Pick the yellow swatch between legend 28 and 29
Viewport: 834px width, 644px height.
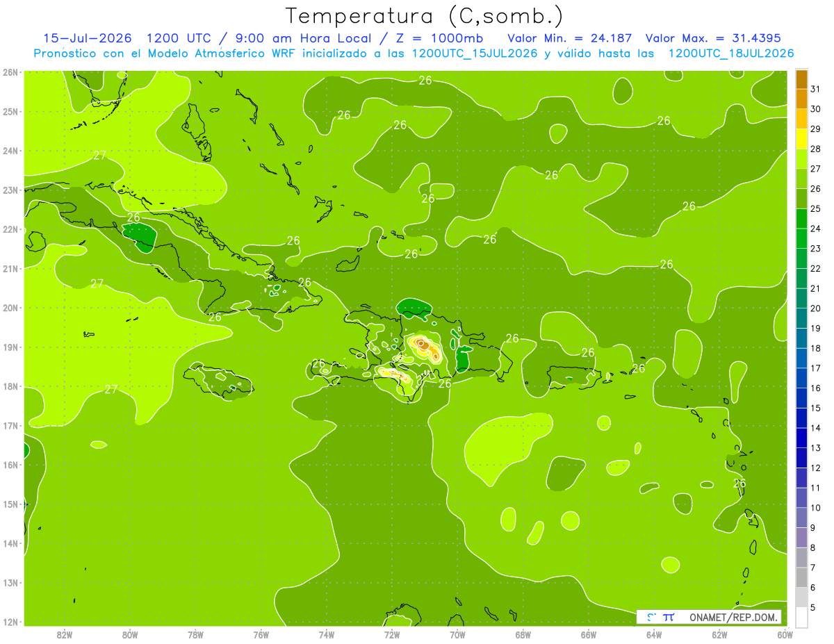coord(801,139)
